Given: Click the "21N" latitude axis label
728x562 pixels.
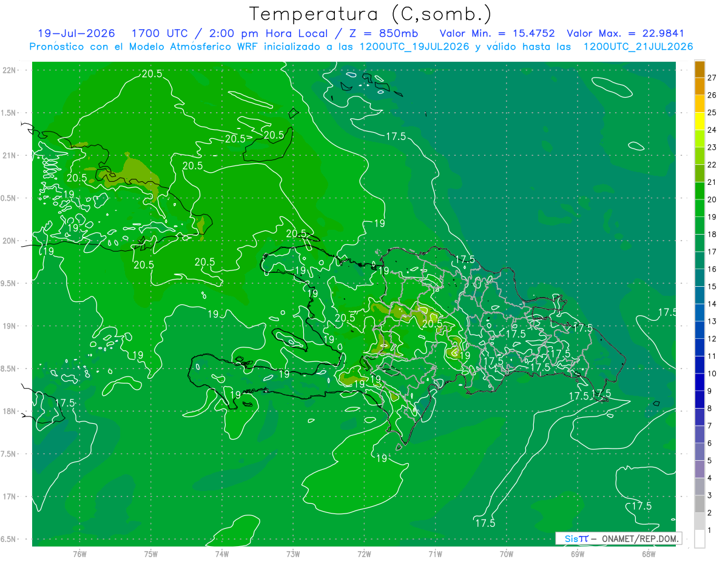Looking at the screenshot, I should (9, 155).
